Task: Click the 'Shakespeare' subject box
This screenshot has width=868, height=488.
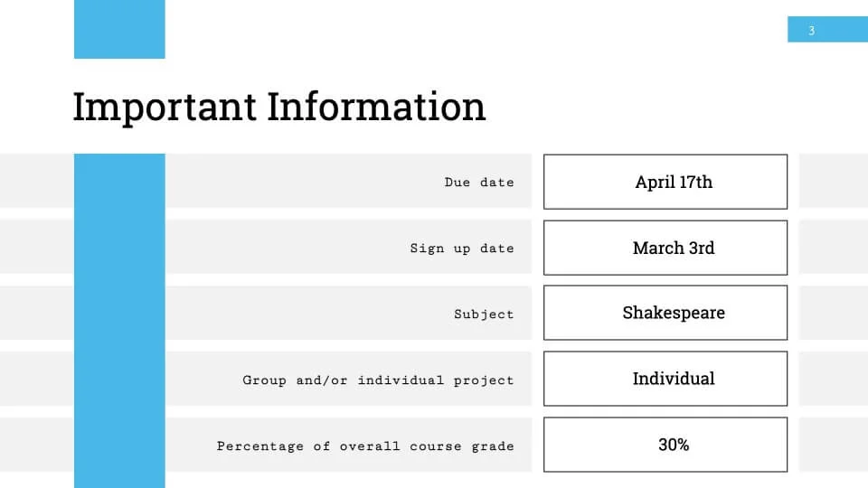Action: 665,313
